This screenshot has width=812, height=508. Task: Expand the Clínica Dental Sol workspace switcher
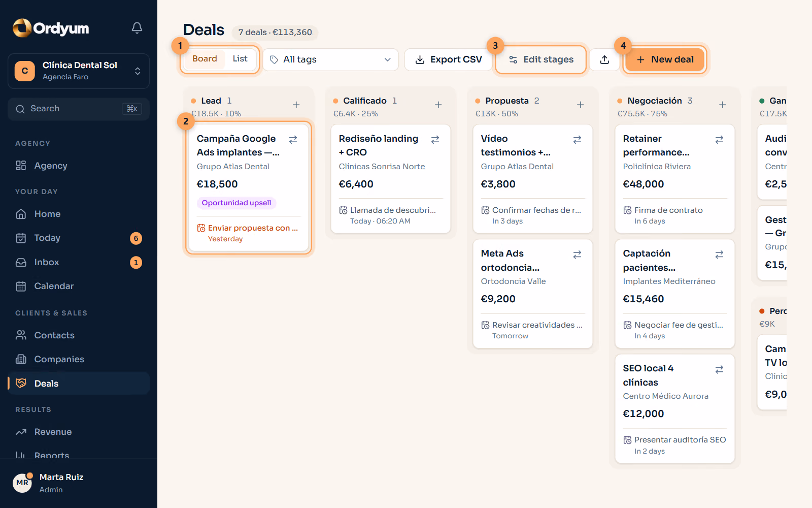pyautogui.click(x=79, y=71)
